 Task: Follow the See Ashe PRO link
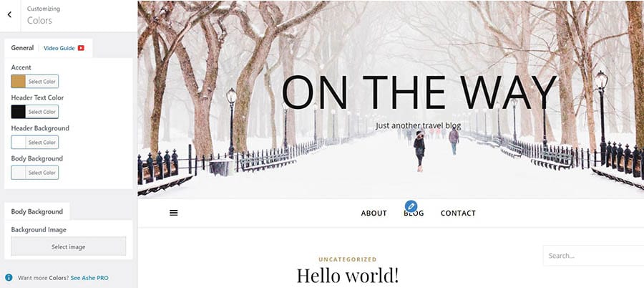click(x=89, y=278)
